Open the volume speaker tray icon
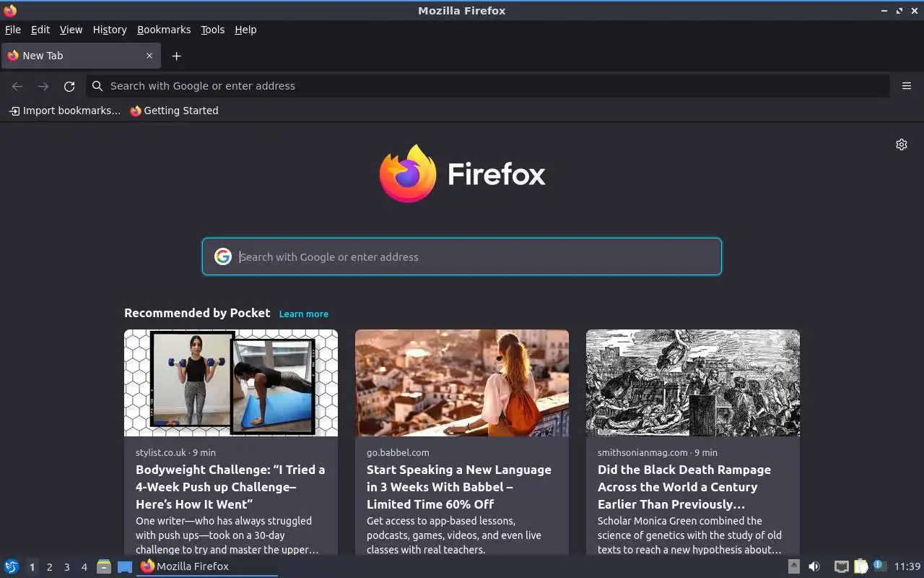 tap(814, 566)
